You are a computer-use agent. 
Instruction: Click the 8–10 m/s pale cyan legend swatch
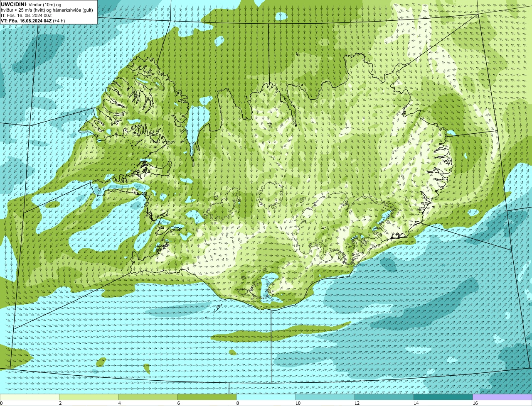[x=266, y=397]
